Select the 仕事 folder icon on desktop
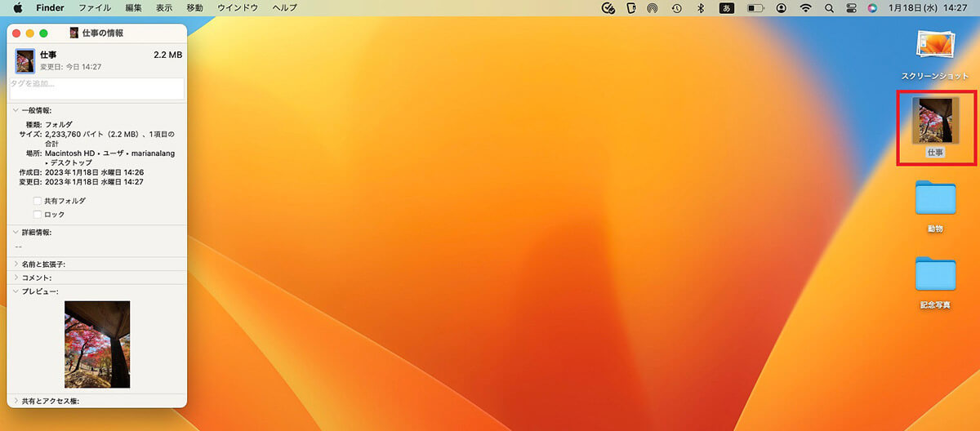 point(935,122)
